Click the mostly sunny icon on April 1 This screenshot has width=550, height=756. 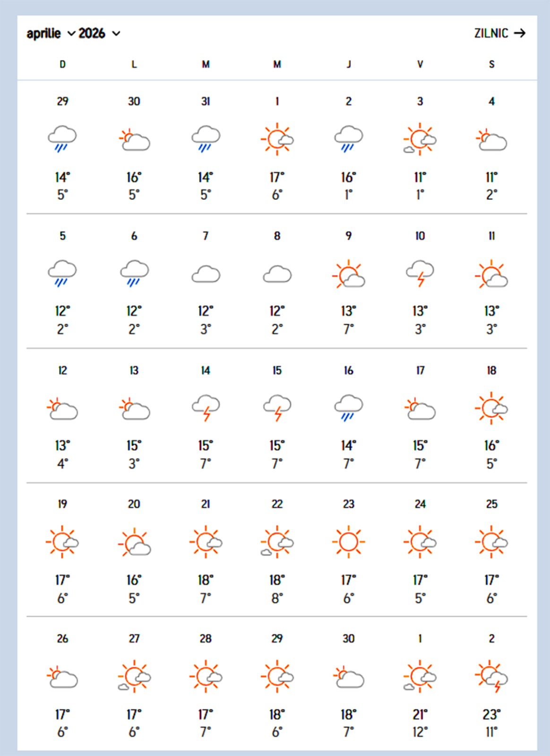277,139
